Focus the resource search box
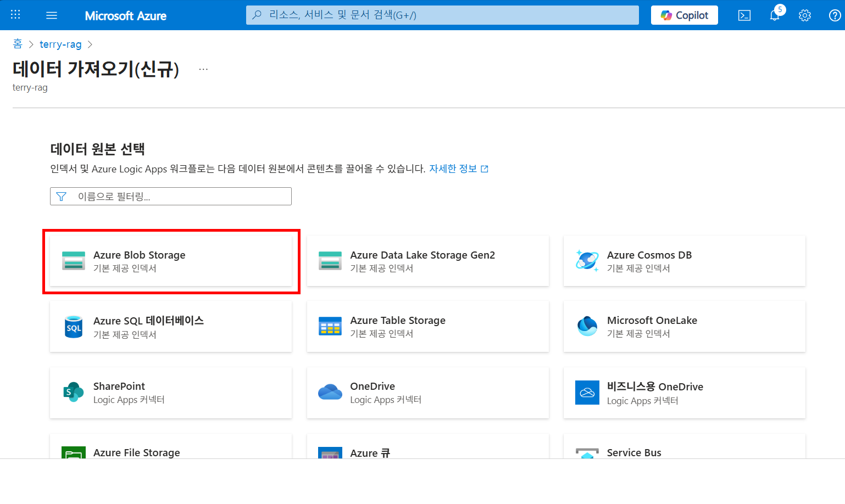 coord(442,15)
